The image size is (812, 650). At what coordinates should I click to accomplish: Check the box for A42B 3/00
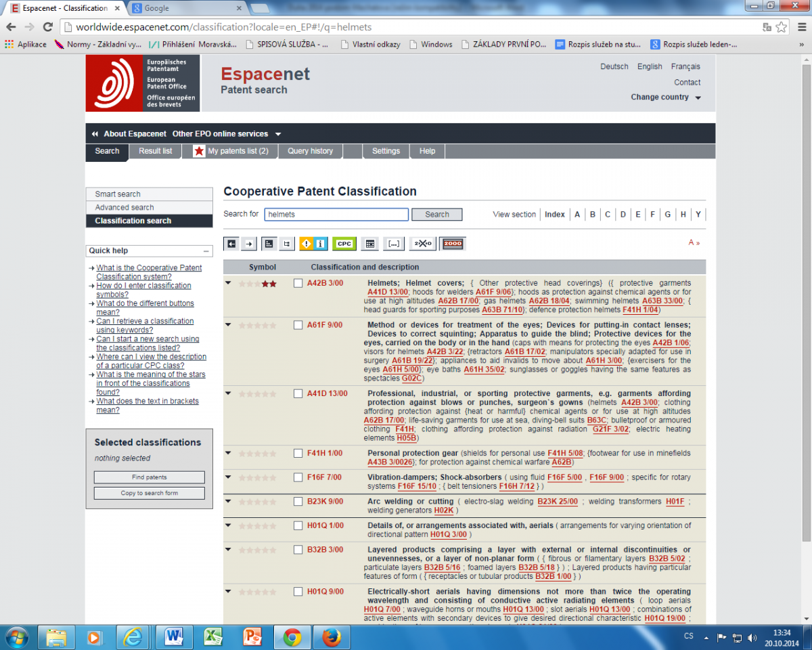tap(298, 284)
